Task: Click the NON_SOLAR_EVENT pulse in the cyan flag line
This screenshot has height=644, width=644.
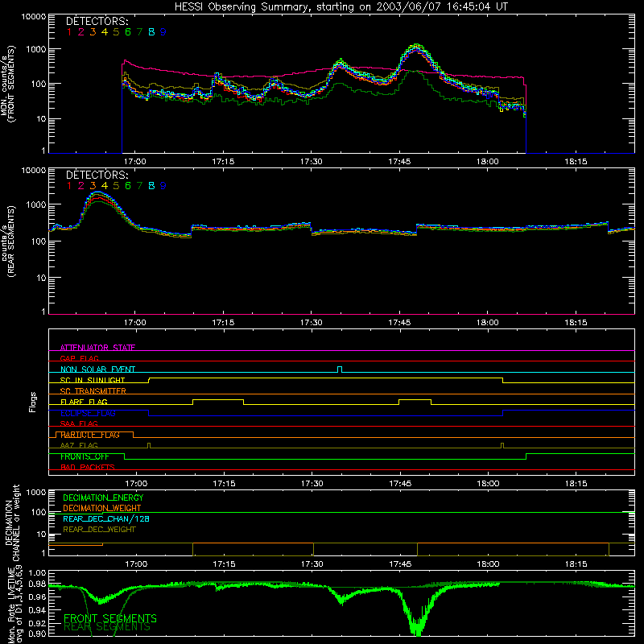Action: (x=340, y=369)
